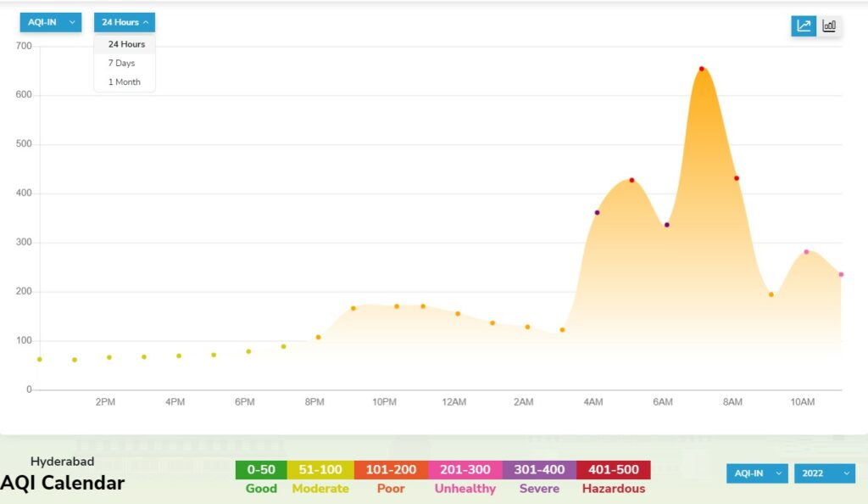Switch to line chart view icon

pos(804,25)
